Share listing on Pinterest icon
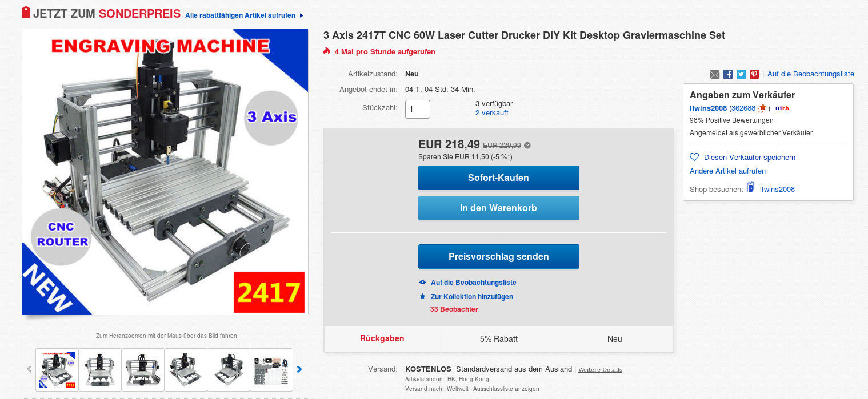The image size is (868, 399). (754, 74)
